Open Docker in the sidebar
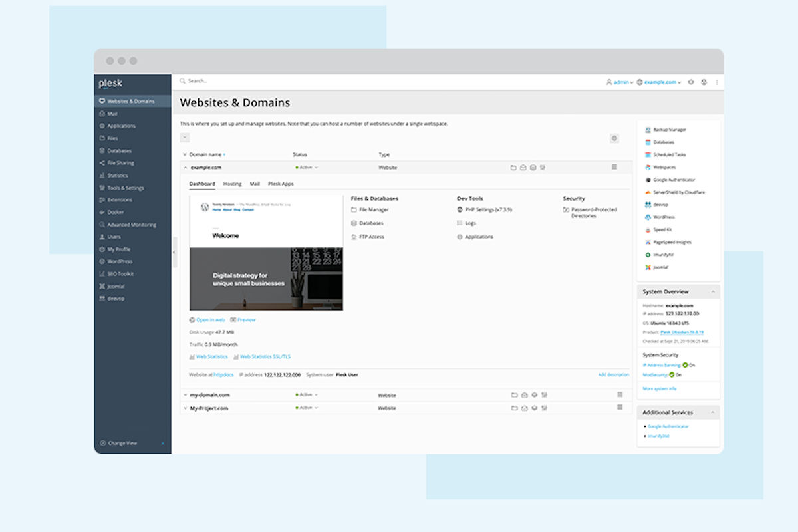Screen dimensions: 798x532 tap(116, 213)
